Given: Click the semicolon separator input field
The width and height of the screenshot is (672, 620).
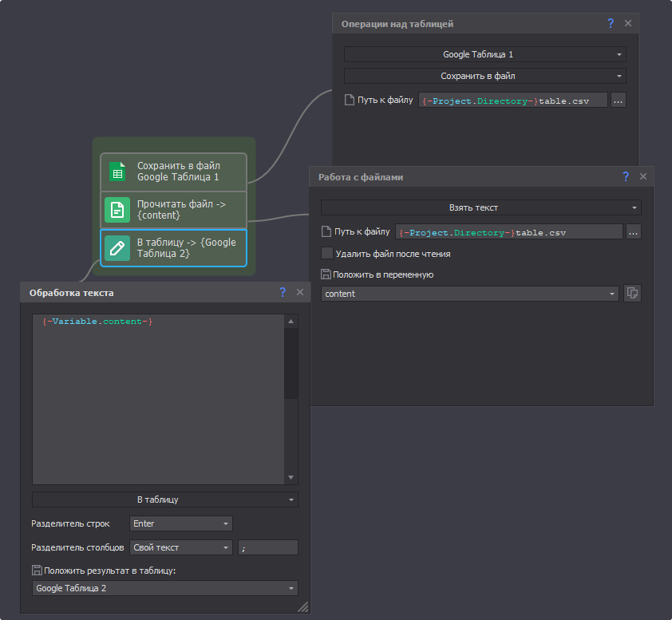Looking at the screenshot, I should coord(267,547).
